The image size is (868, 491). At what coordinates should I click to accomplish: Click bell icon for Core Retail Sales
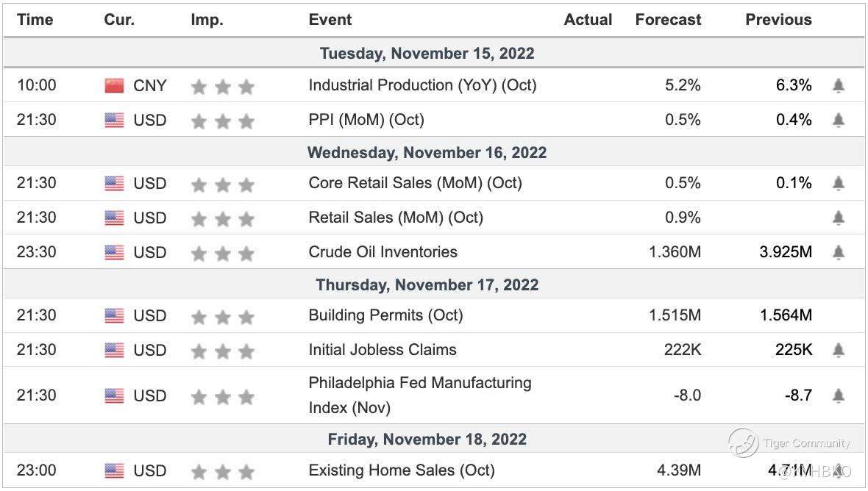[x=838, y=184]
